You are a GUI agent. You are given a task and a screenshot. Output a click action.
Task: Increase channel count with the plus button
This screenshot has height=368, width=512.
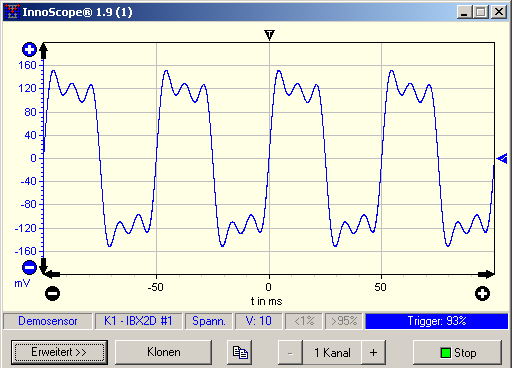[x=374, y=352]
